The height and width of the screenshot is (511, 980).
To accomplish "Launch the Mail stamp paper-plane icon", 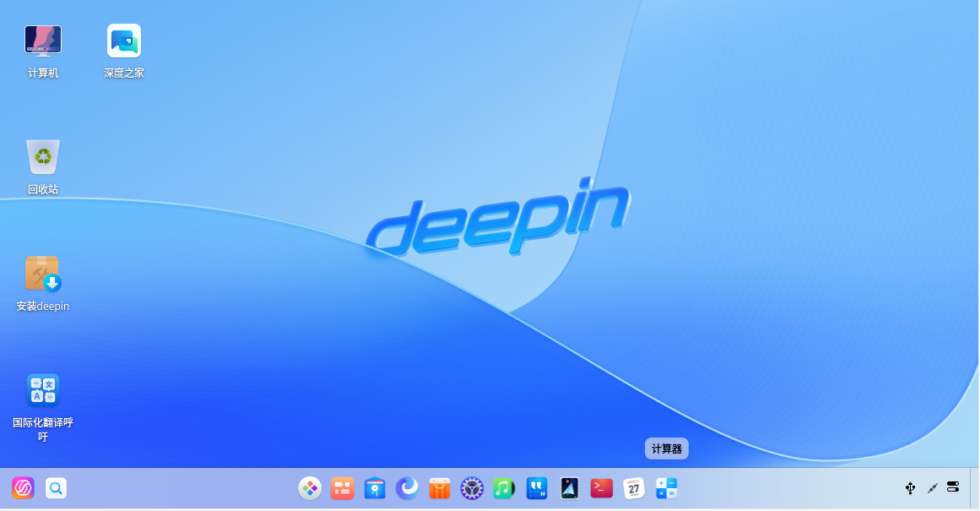I will click(570, 488).
